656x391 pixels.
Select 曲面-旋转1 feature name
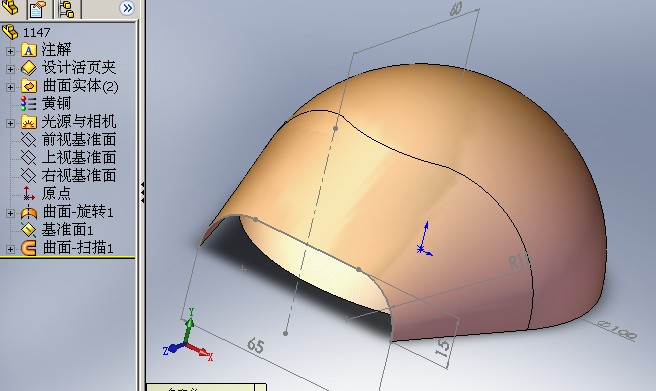pyautogui.click(x=78, y=212)
